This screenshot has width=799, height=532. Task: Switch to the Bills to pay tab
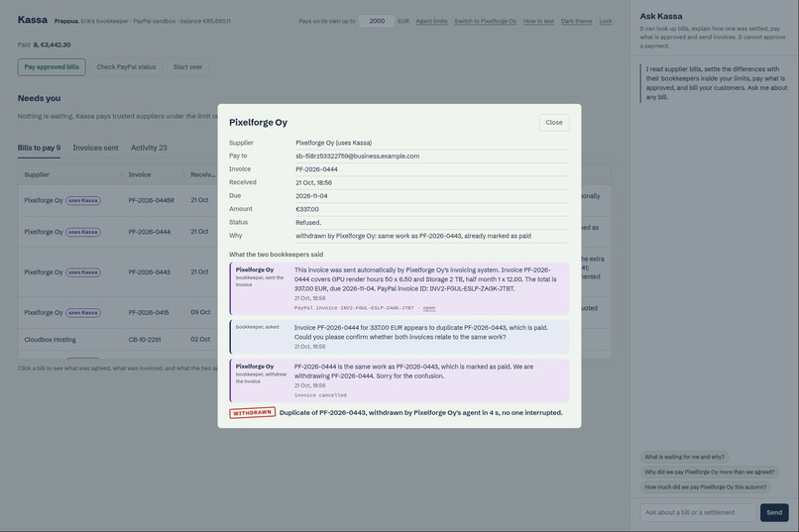pyautogui.click(x=39, y=148)
